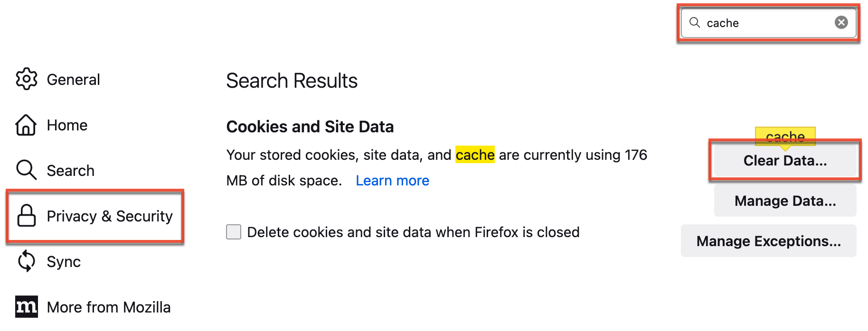Click the lock icon next to Privacy & Security
Image resolution: width=868 pixels, height=331 pixels.
[x=27, y=216]
